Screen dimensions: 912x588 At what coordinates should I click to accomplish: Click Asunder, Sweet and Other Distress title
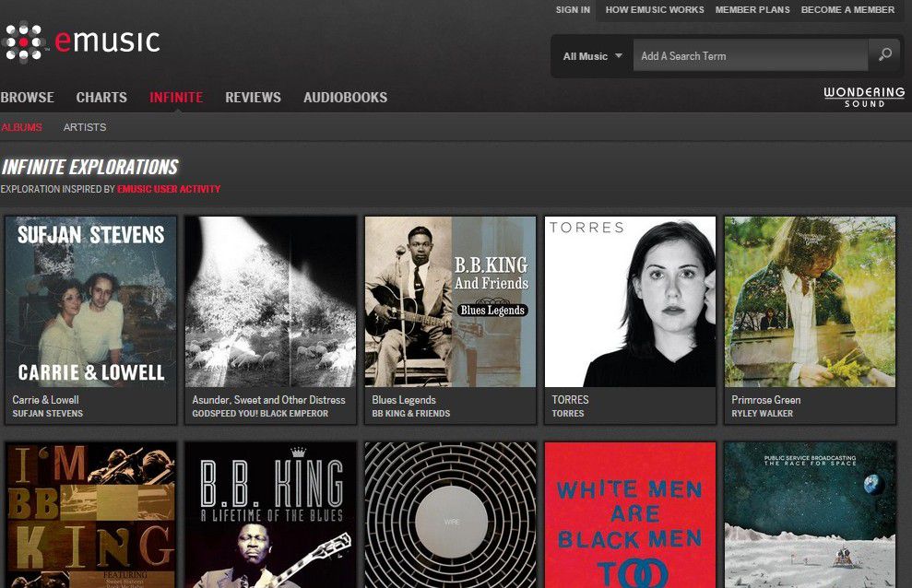tap(268, 400)
